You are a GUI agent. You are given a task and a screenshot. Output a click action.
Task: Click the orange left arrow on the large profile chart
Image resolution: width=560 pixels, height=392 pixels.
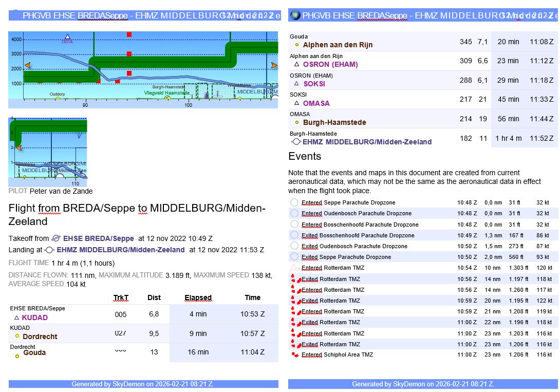tap(28, 65)
